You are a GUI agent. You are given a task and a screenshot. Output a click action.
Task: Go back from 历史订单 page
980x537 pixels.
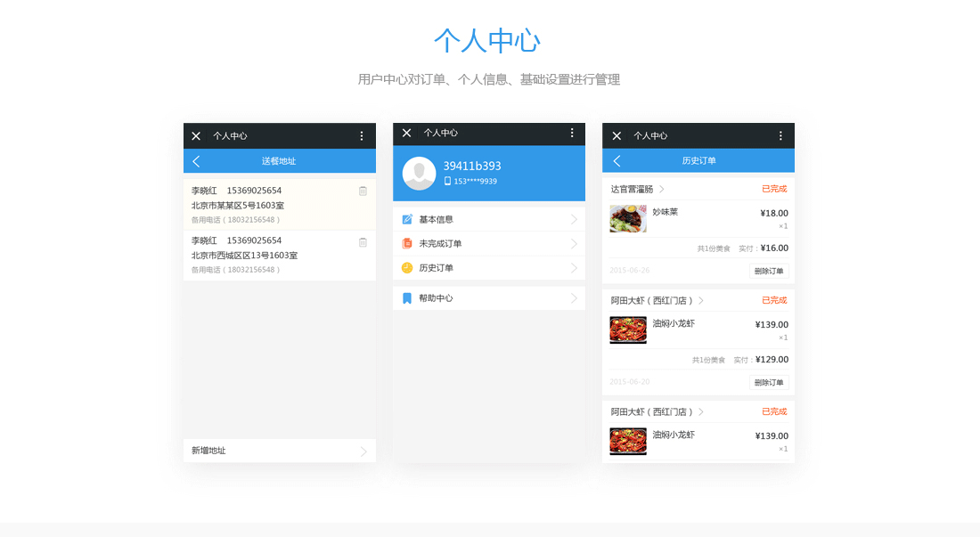click(x=616, y=161)
